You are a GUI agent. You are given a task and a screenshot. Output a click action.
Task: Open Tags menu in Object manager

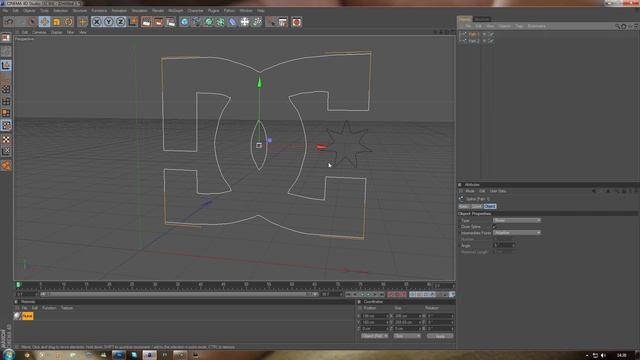[519, 26]
